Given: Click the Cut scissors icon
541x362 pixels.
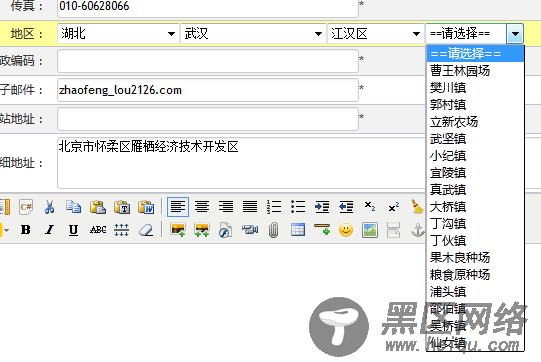Looking at the screenshot, I should click(x=50, y=207).
